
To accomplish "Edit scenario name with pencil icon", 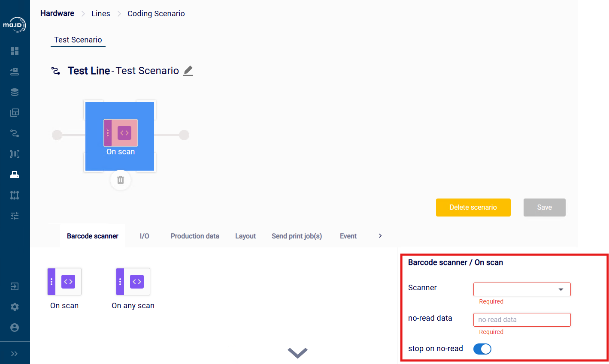I will tap(188, 71).
